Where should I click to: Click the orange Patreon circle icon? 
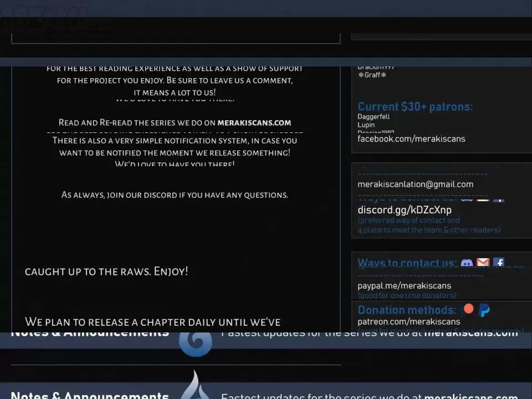(x=469, y=309)
